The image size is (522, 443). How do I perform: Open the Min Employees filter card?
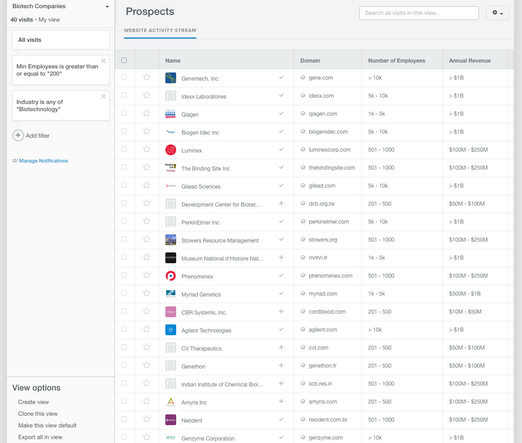[x=61, y=70]
